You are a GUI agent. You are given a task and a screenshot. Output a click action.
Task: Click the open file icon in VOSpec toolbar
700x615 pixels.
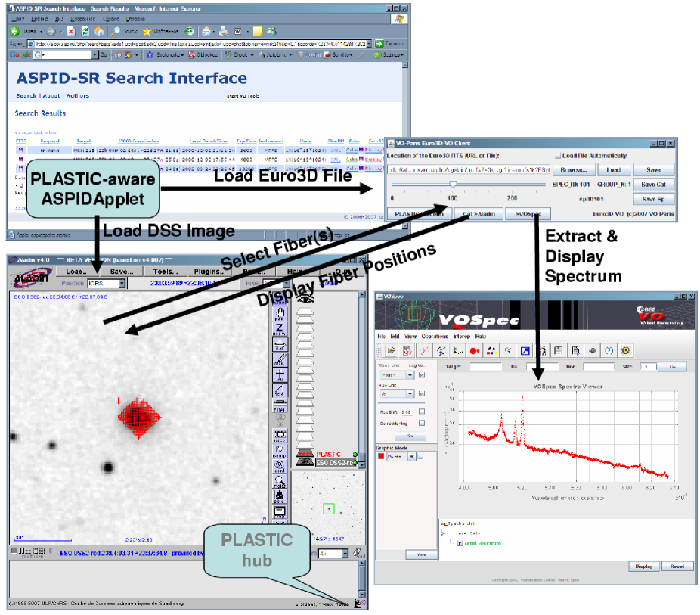point(392,350)
